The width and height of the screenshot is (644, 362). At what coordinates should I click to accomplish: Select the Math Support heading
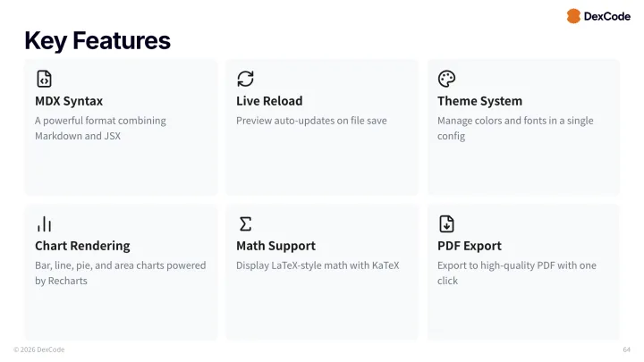tap(275, 246)
